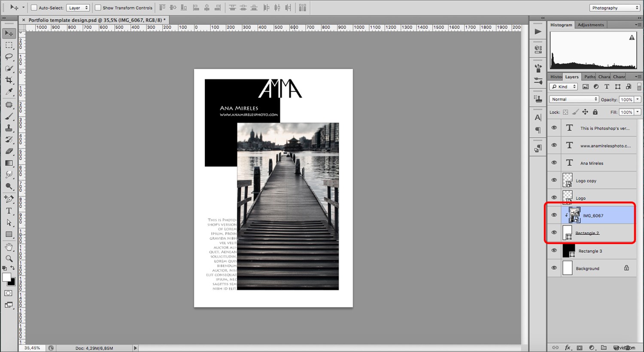Toggle visibility of the Logo copy layer
Screen dimensions: 644x352
tap(554, 180)
